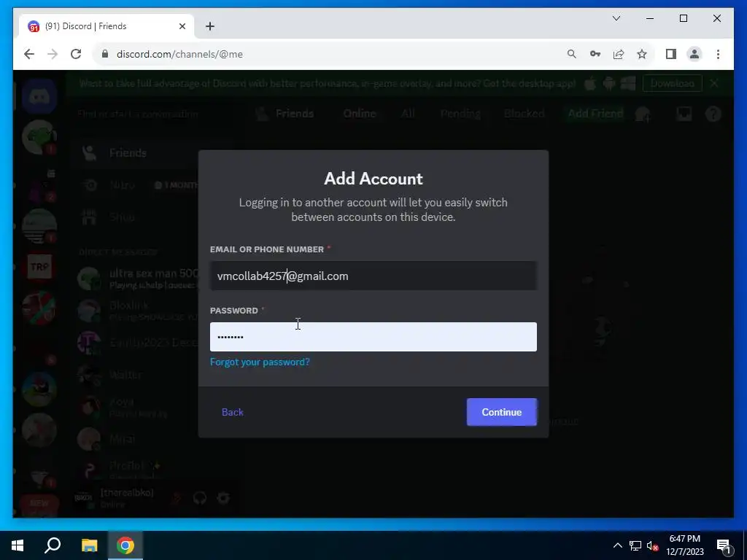Open the Discord inbox icon
The image size is (747, 560).
point(684,114)
